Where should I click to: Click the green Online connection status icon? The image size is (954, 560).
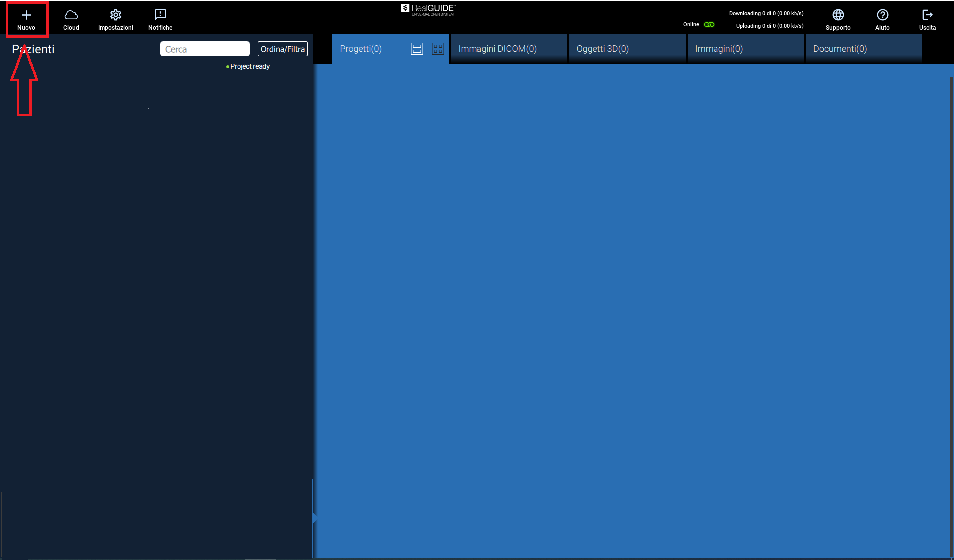pyautogui.click(x=709, y=24)
